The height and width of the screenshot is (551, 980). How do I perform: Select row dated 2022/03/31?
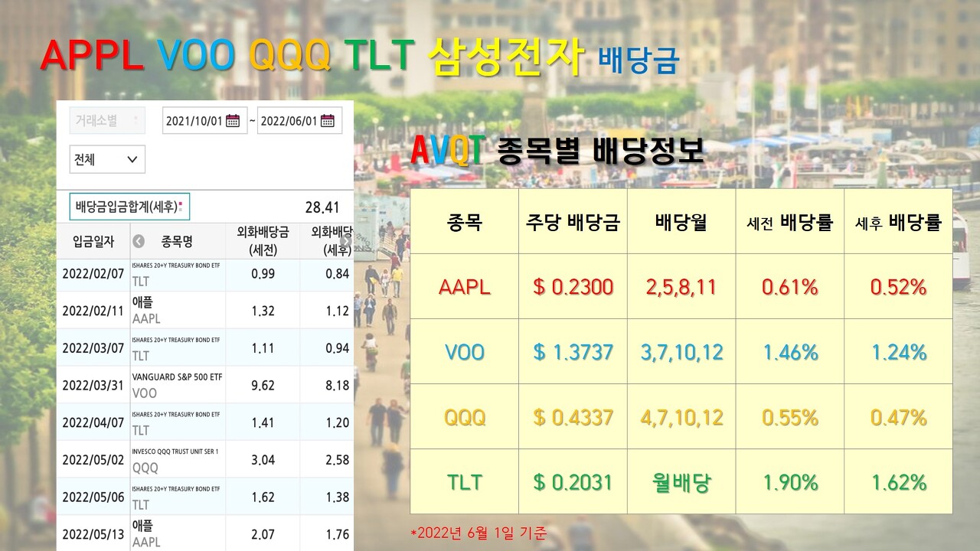205,385
